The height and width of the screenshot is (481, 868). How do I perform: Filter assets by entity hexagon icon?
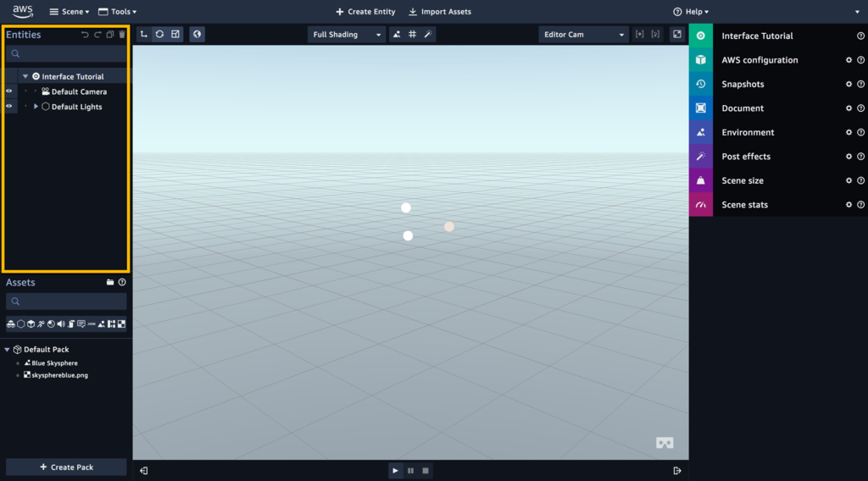coord(21,324)
